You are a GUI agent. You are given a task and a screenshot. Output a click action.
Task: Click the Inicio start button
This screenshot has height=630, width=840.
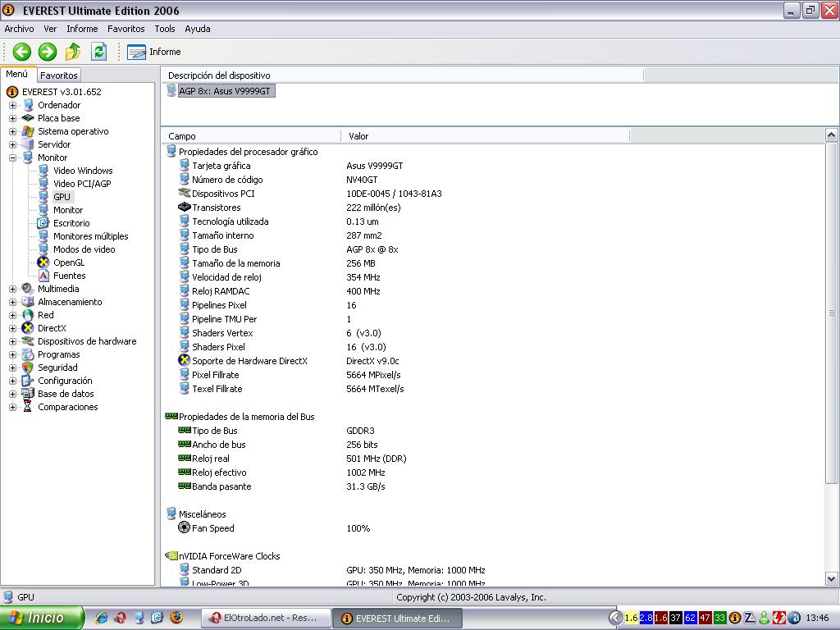[x=42, y=618]
